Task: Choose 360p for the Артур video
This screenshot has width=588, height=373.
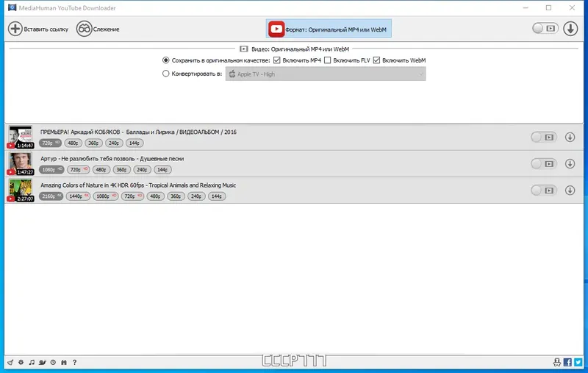Action: tap(121, 170)
